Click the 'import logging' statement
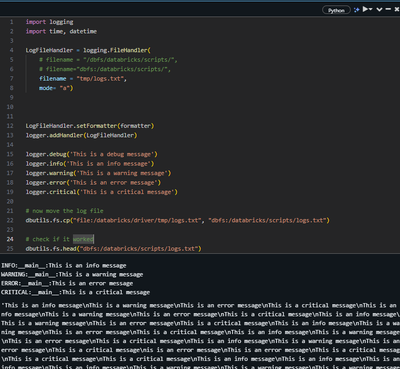400x369 pixels. coord(49,22)
